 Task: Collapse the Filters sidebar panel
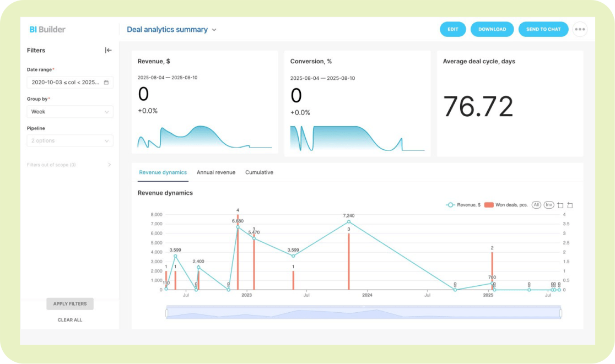[x=108, y=50]
